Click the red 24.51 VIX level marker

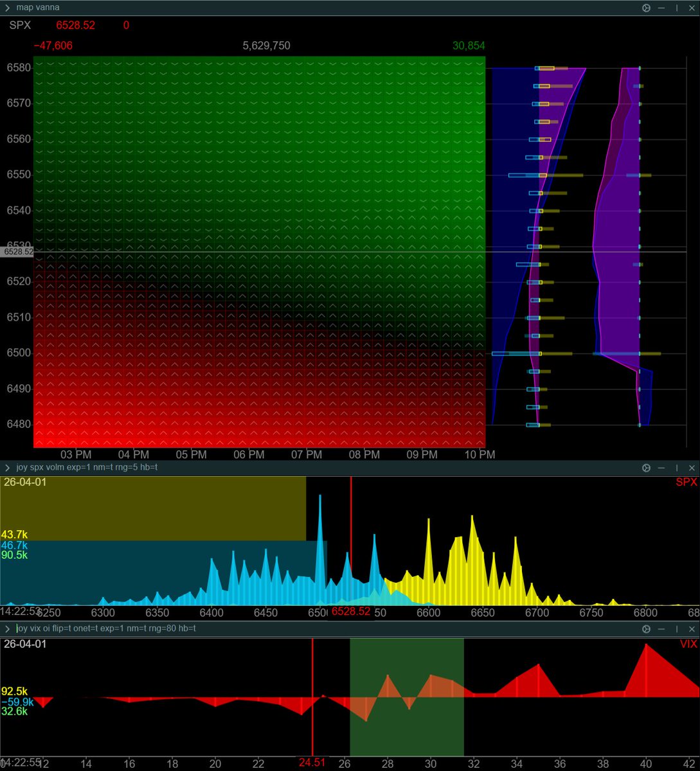(312, 763)
